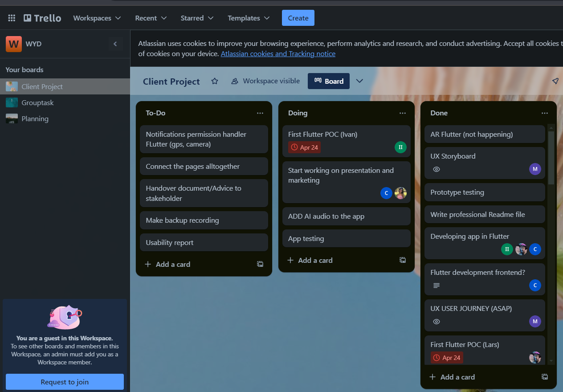
Task: Open the Recent menu
Action: [151, 18]
